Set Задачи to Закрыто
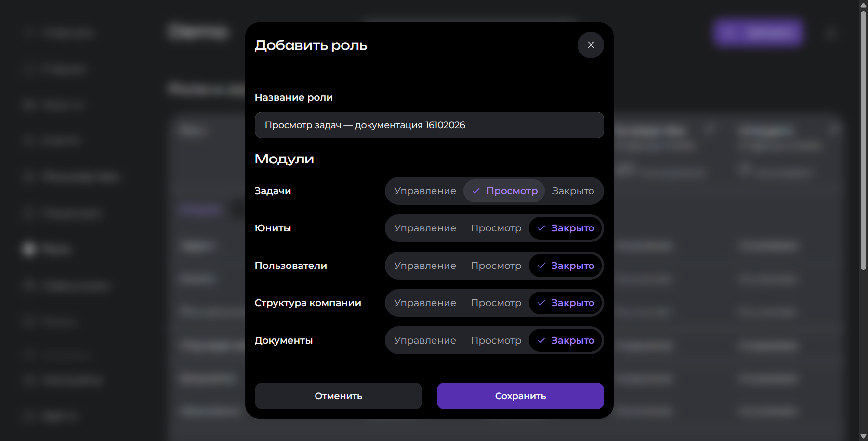868x441 pixels. (x=573, y=191)
